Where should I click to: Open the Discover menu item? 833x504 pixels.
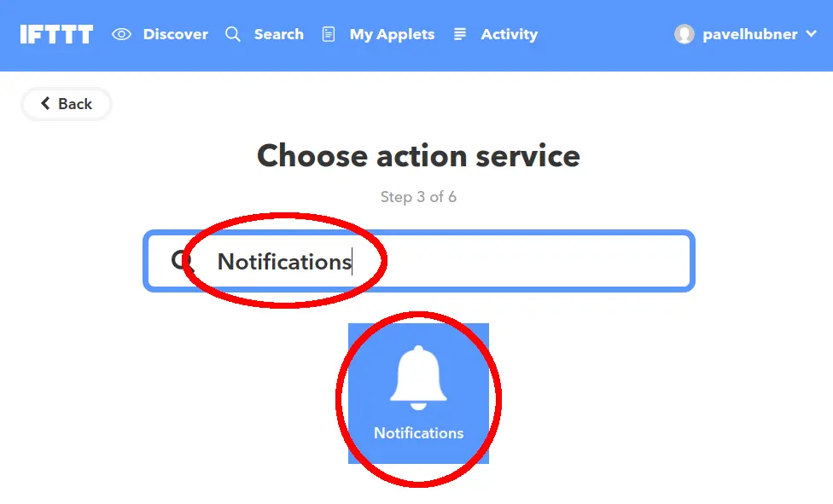coord(175,34)
